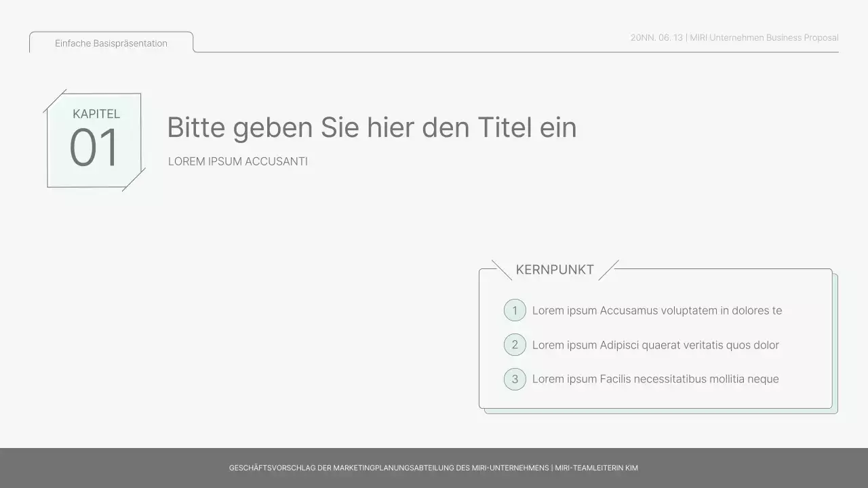Click the circled number 2 marker
This screenshot has width=868, height=488.
click(515, 344)
